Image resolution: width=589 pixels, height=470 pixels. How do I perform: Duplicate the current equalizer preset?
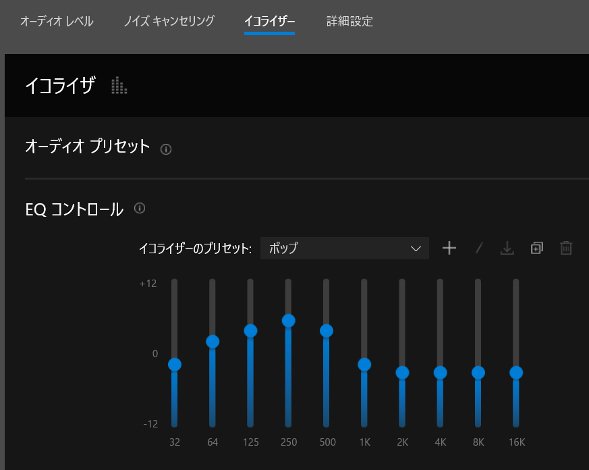pyautogui.click(x=537, y=248)
